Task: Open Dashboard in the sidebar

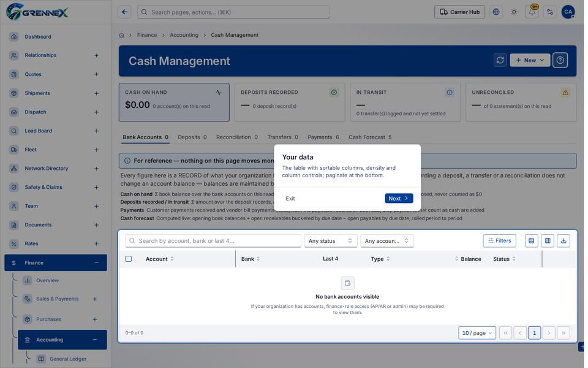Action: coord(56,37)
